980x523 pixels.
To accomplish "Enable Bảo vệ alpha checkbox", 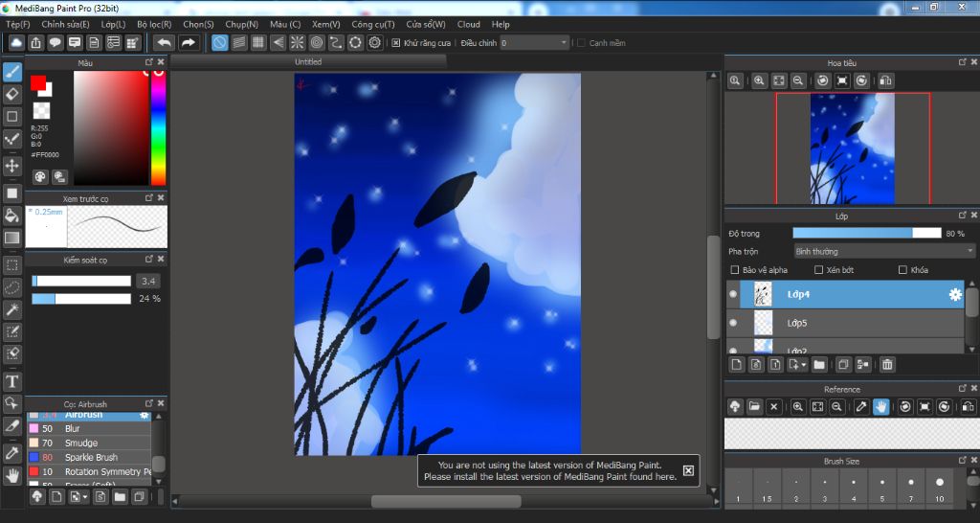I will pyautogui.click(x=735, y=270).
